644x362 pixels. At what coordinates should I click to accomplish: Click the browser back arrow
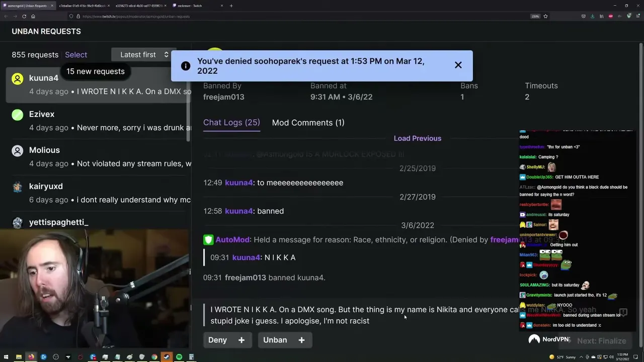click(x=6, y=16)
